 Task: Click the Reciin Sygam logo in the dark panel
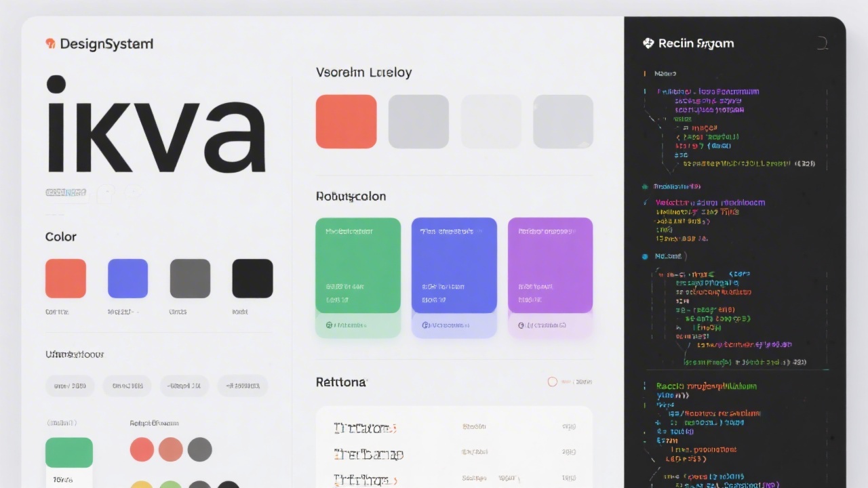(648, 43)
